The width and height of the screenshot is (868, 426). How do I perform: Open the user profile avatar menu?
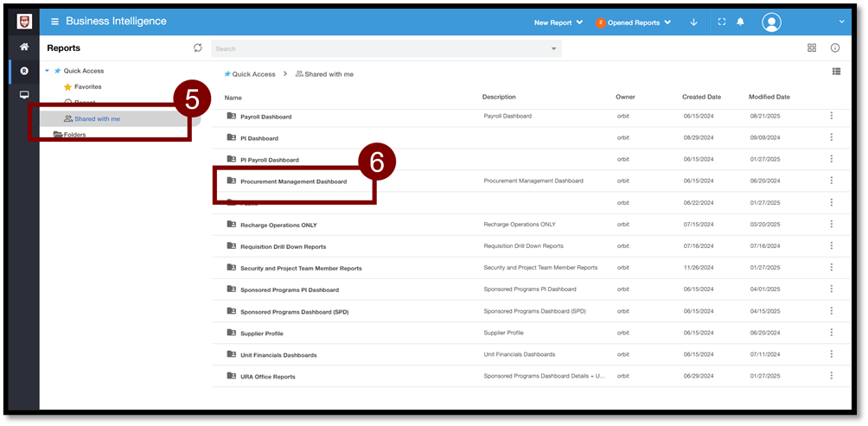771,22
